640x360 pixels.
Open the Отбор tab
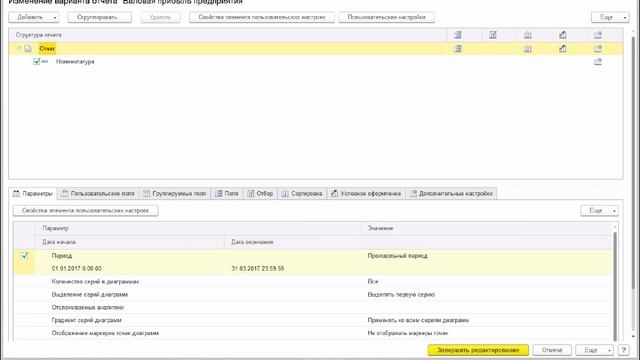pyautogui.click(x=260, y=193)
